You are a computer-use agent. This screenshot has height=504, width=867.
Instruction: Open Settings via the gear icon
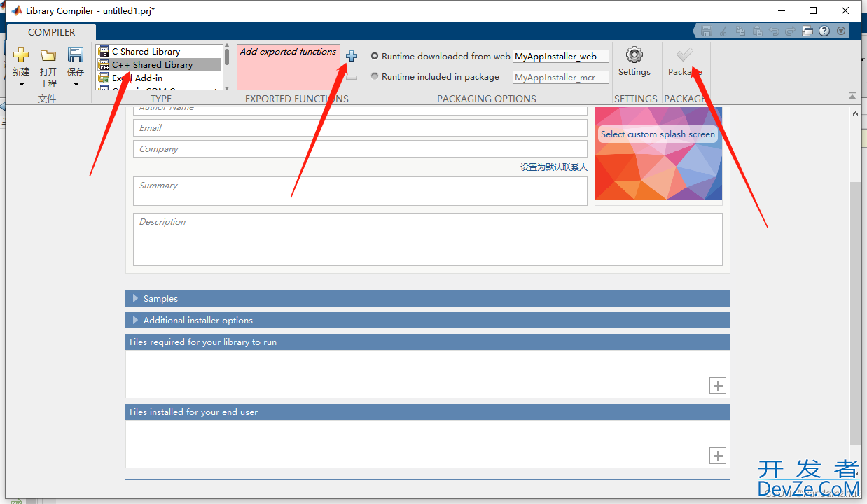(634, 55)
